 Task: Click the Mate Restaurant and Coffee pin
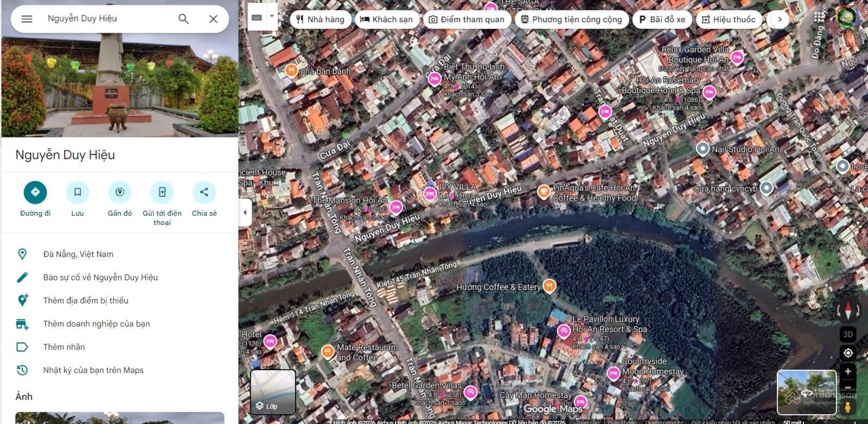pos(327,352)
